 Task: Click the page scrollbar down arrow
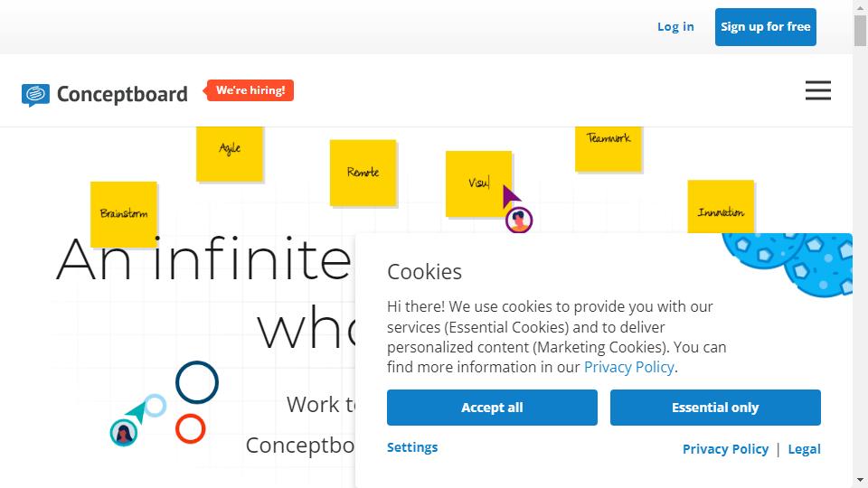coord(860,480)
